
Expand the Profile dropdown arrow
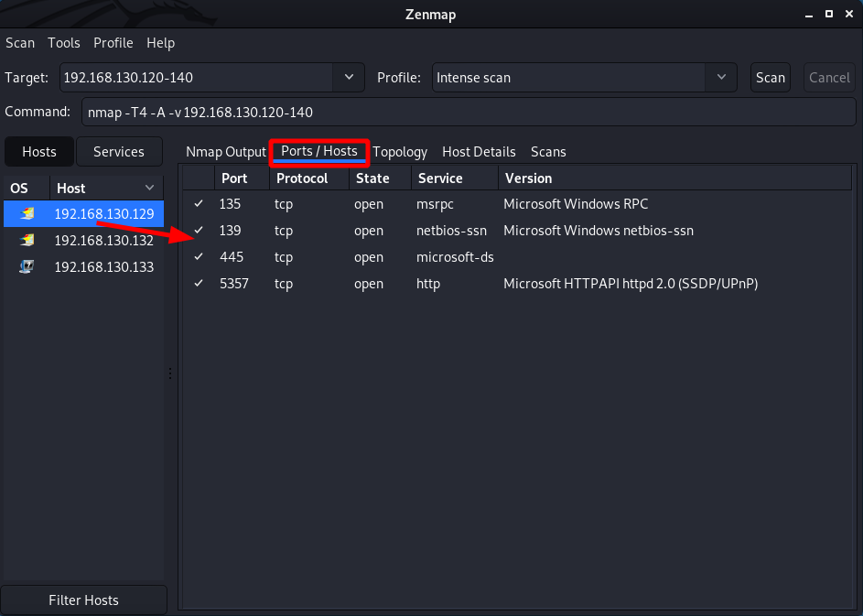coord(721,77)
